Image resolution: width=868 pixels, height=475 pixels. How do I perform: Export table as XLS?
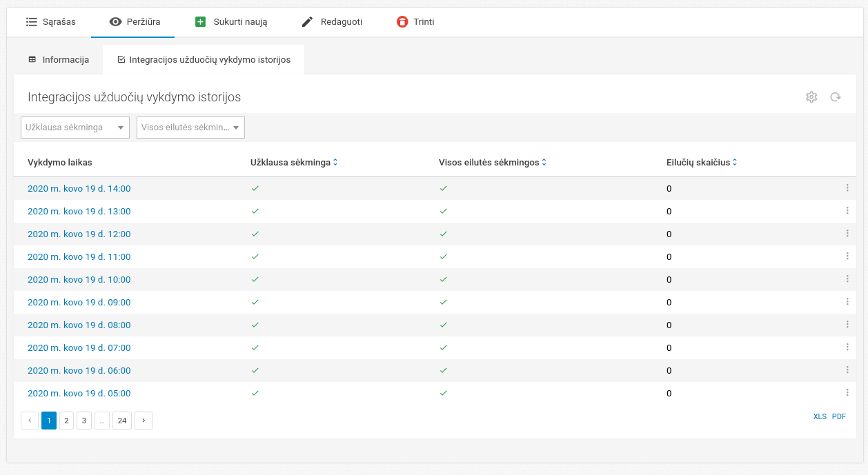click(x=820, y=417)
